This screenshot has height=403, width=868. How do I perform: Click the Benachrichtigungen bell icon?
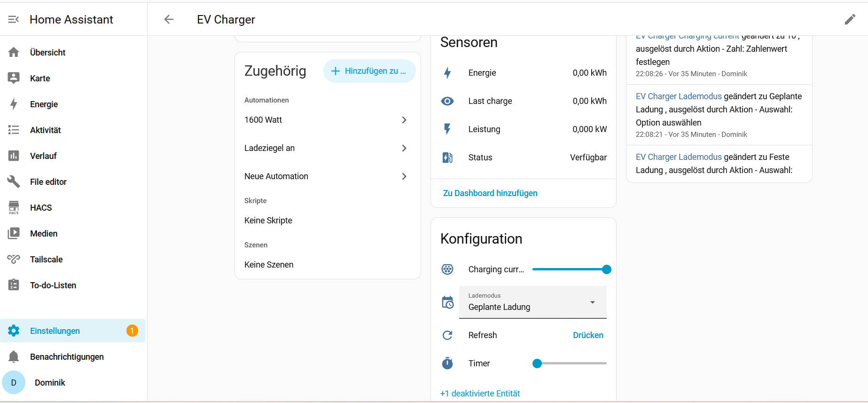(14, 356)
